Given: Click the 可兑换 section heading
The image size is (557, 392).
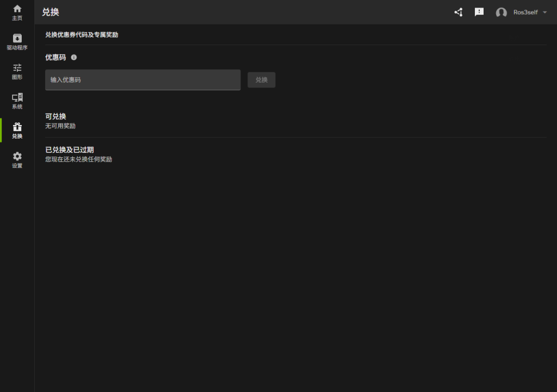Looking at the screenshot, I should pos(55,116).
